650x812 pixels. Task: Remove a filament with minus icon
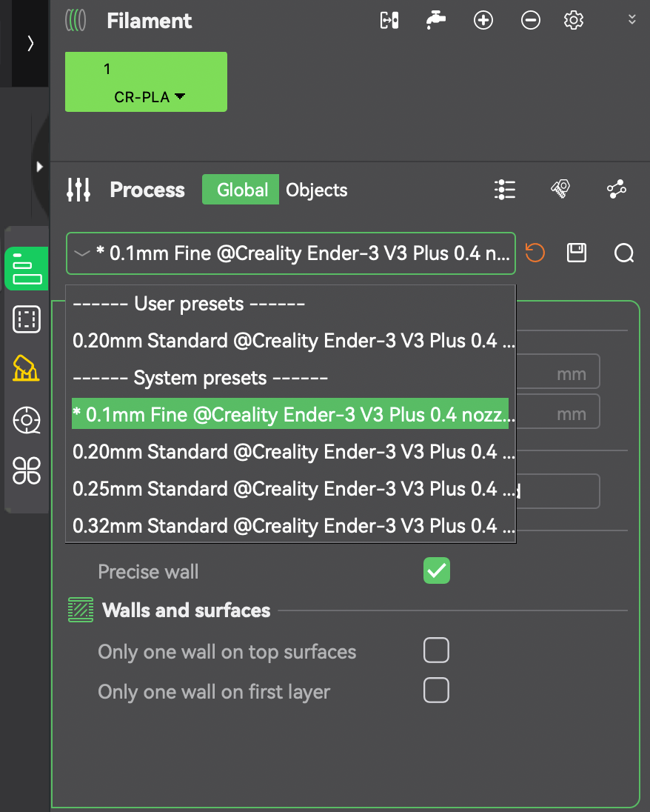pos(531,21)
